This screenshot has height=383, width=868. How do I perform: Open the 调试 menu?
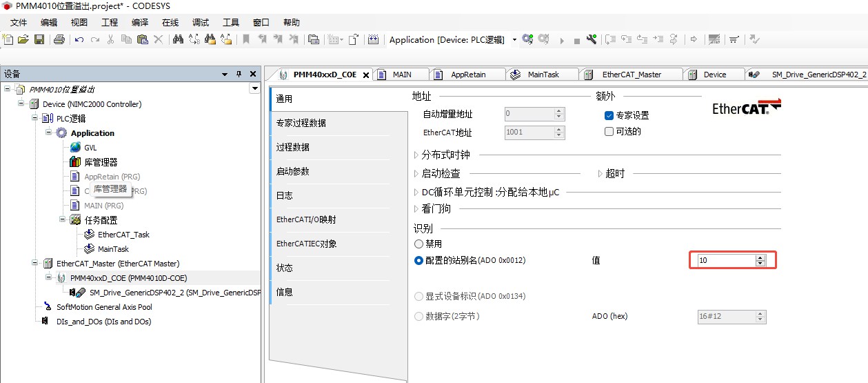click(201, 22)
